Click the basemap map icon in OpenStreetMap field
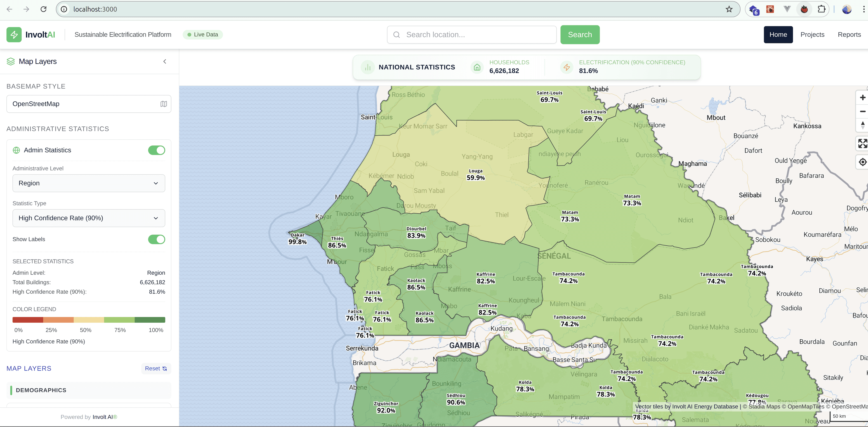Screen dimensions: 868x427 (x=163, y=104)
